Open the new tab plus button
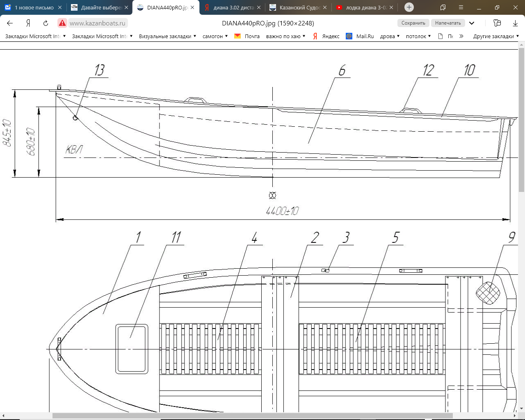The width and height of the screenshot is (525, 420). (409, 7)
